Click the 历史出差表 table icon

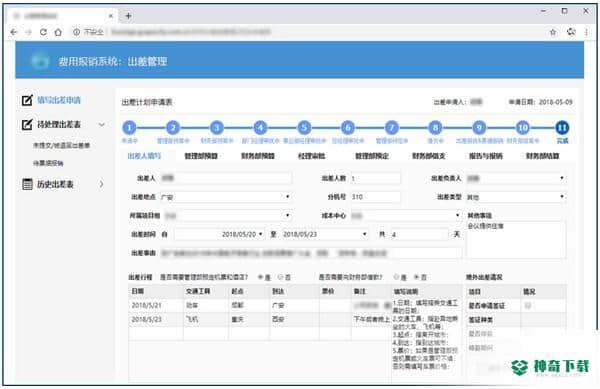(27, 184)
